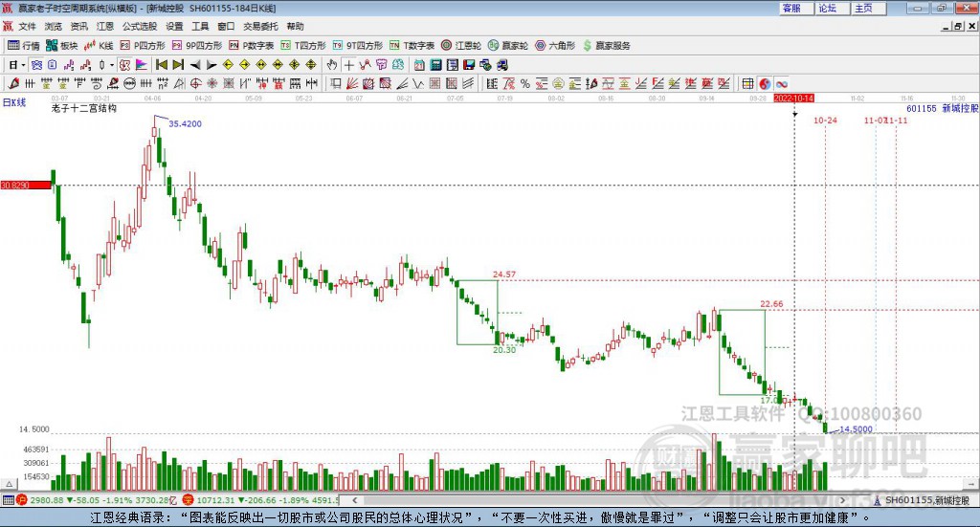Toggle the crosshair cursor tool

click(x=348, y=65)
